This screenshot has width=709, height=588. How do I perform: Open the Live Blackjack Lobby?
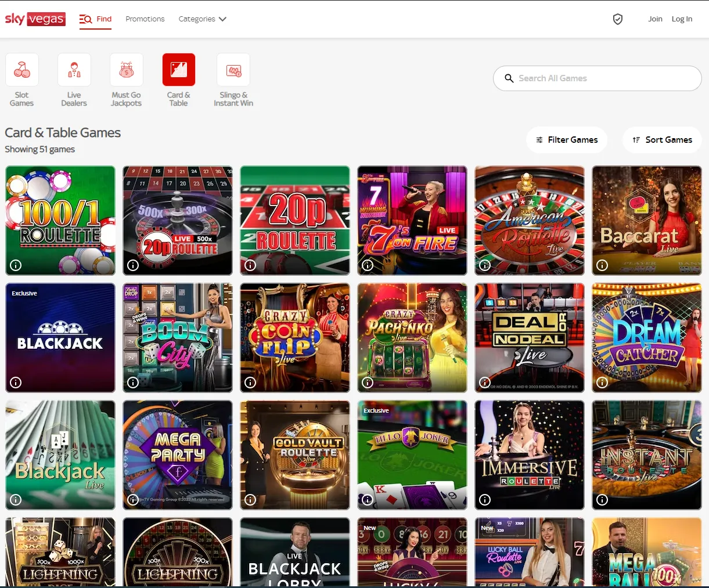(x=295, y=552)
